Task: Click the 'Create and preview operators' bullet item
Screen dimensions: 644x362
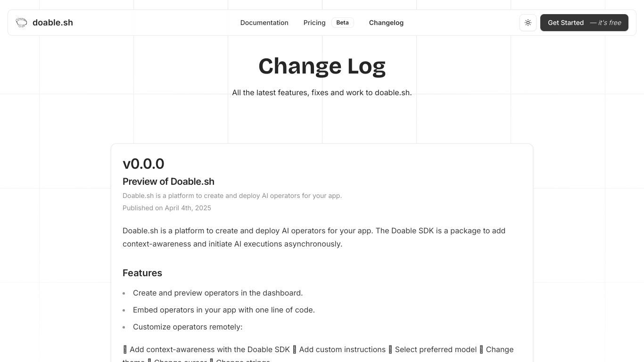Action: 218,293
